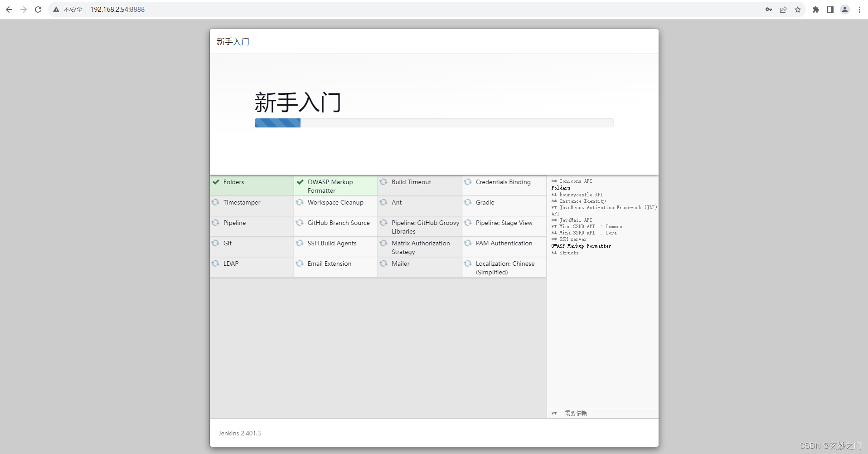
Task: Click the green checkmark beside OWASP Markup Formatter
Action: tap(300, 182)
